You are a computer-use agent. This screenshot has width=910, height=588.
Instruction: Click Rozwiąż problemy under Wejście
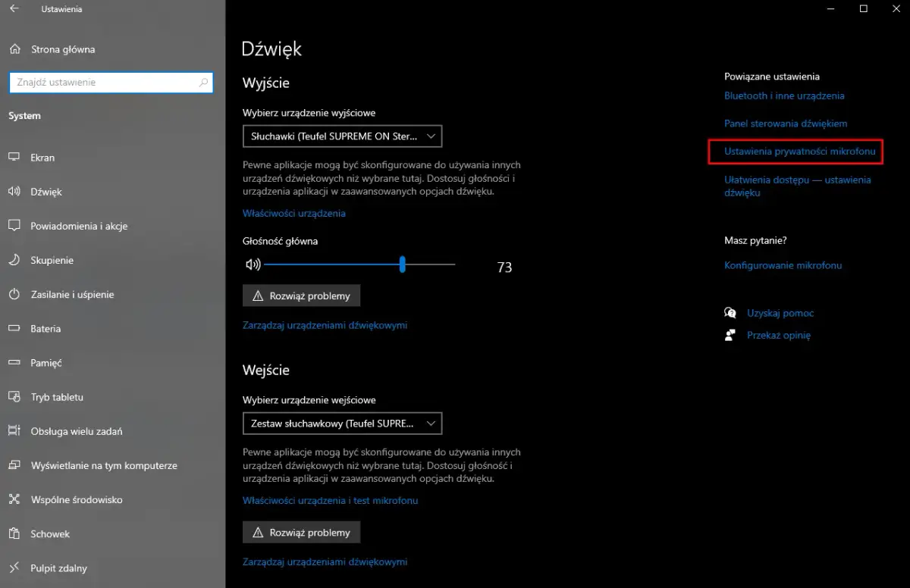[x=301, y=532]
